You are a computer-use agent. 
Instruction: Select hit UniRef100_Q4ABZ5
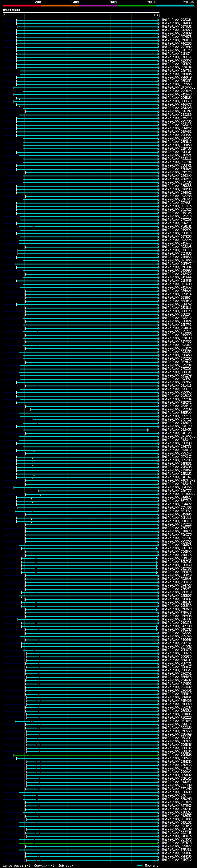point(177,497)
